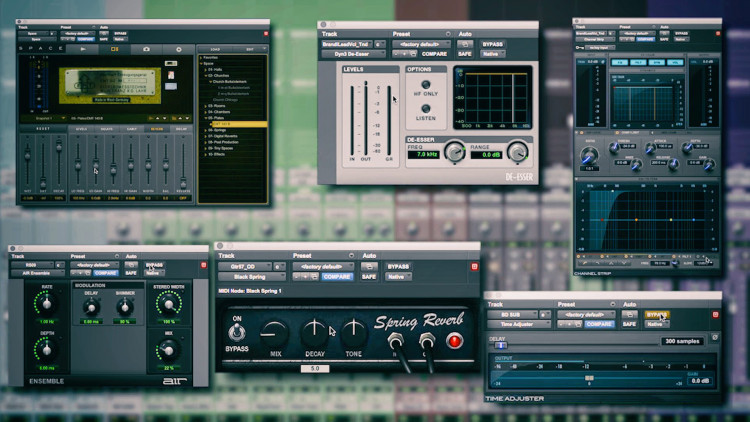Image resolution: width=750 pixels, height=422 pixels.
Task: Switch to the REVERB tab in Space
Action: (156, 129)
